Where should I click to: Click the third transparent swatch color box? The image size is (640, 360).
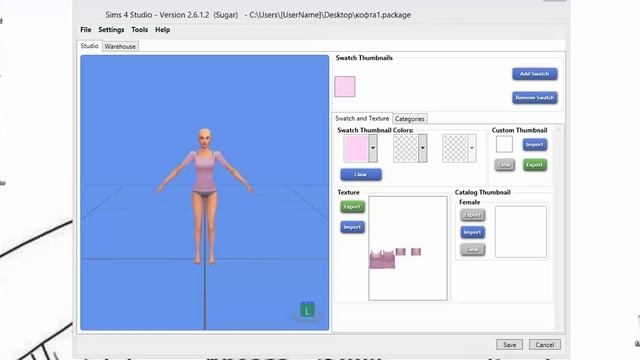455,149
